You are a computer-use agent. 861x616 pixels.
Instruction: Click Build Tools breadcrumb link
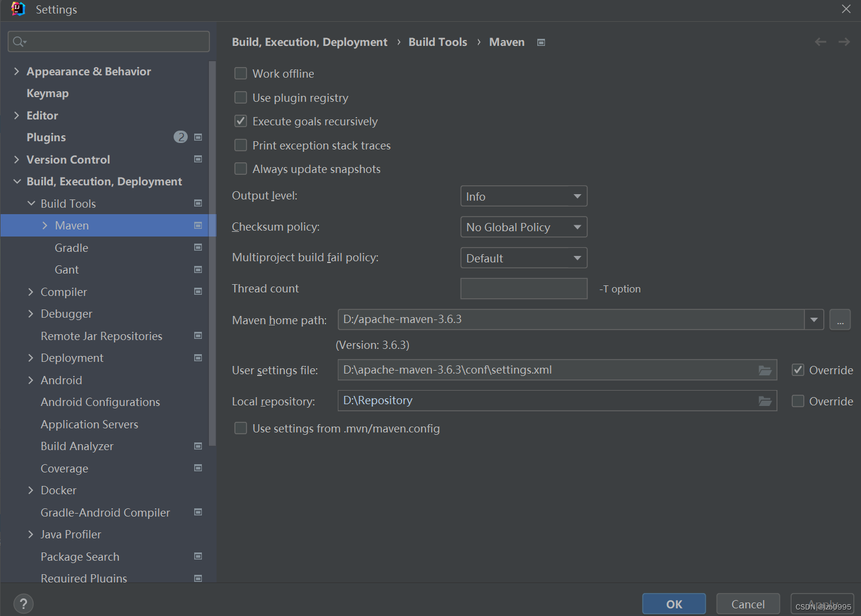coord(438,42)
